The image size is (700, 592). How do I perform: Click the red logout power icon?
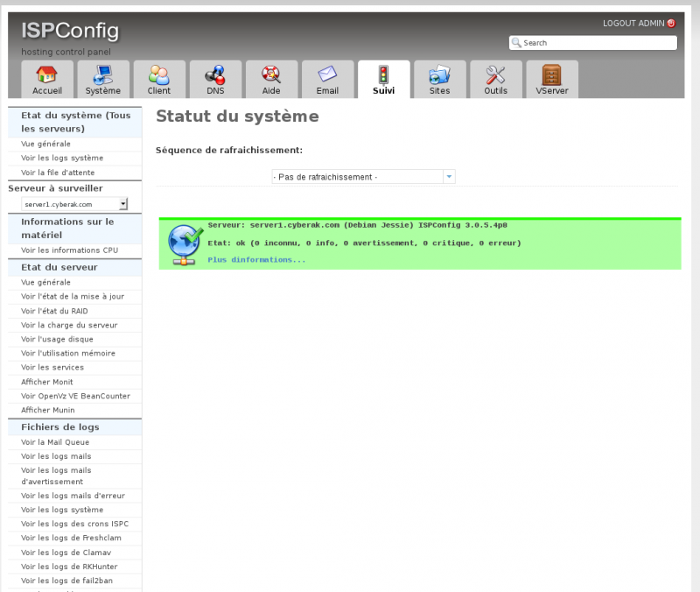(671, 24)
